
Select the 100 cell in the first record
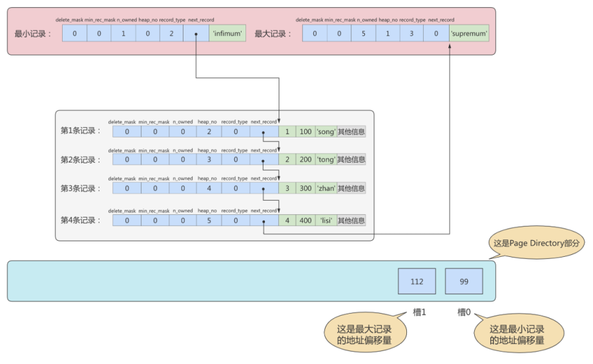[x=305, y=132]
